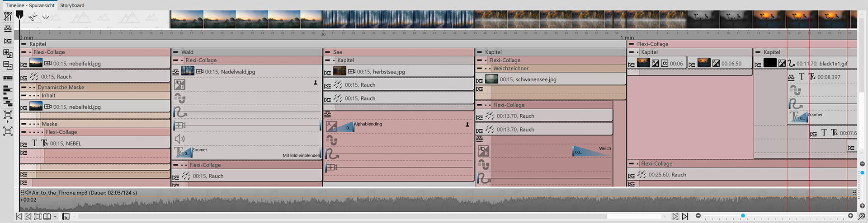Select the Air_to_the_Throne.mp3 audio track
868x223 pixels.
(x=439, y=200)
